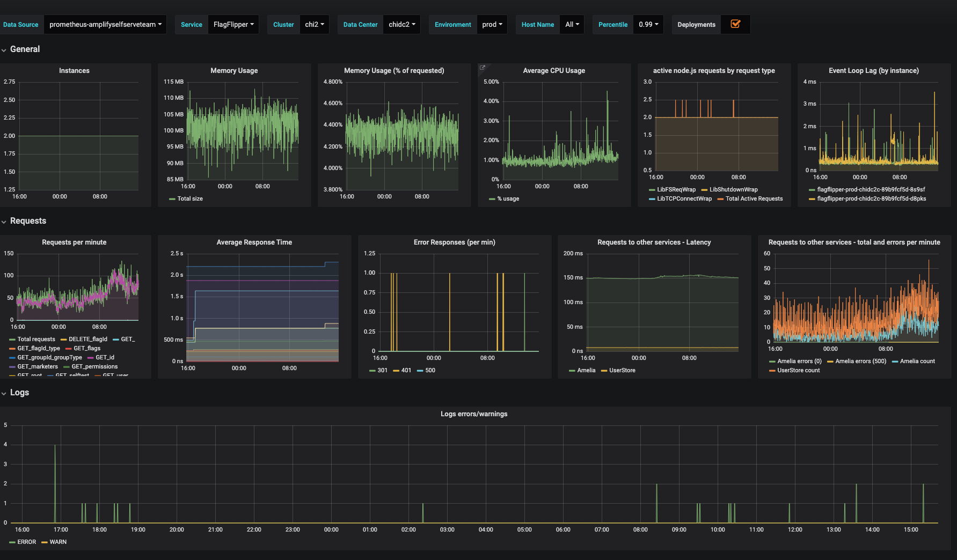The image size is (957, 560).
Task: Change the Percentile 0.99 value
Action: pyautogui.click(x=648, y=25)
